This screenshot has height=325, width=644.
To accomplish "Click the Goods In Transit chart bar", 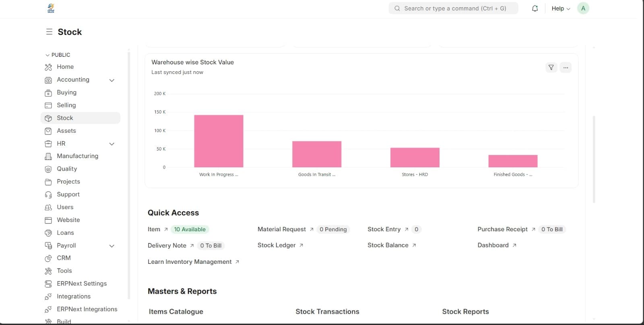I will 317,154.
